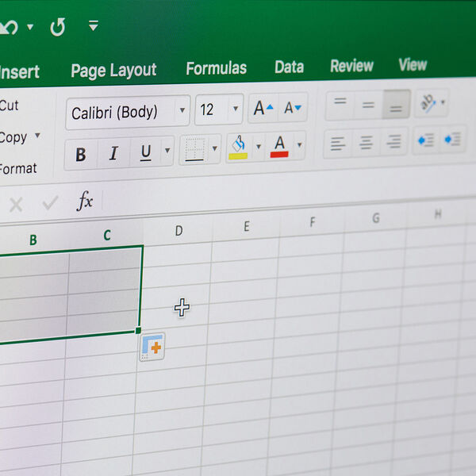Open the Formulas ribbon tab
Screen dimensions: 476x476
point(216,68)
